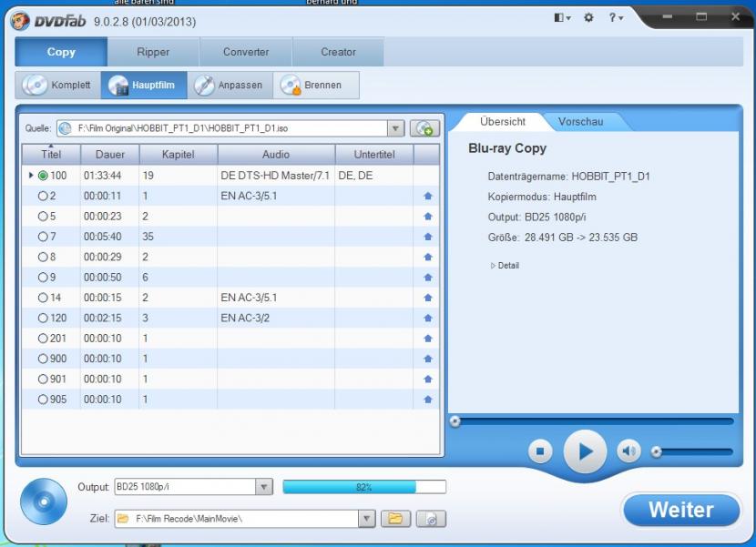
Task: Select title 900 radio button
Action: [x=43, y=359]
